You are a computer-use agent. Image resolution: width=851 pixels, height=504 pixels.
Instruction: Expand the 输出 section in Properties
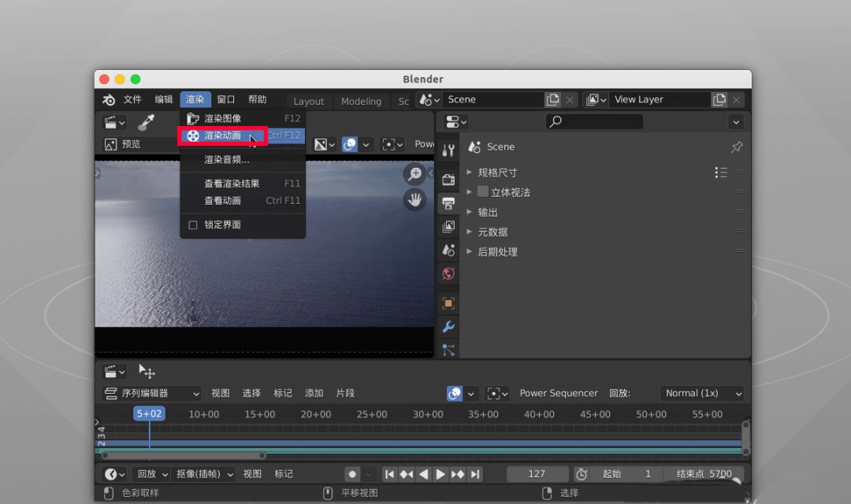click(488, 212)
